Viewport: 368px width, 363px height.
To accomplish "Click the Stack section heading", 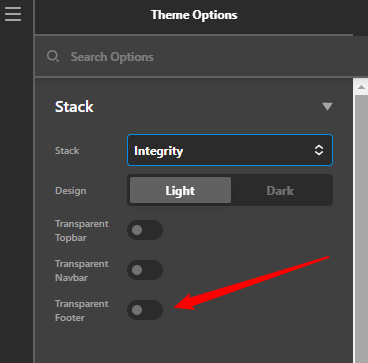I will pos(74,107).
